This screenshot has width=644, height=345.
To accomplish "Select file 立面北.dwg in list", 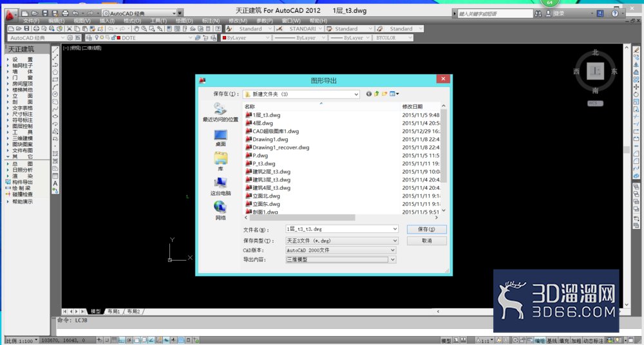I will coord(263,196).
